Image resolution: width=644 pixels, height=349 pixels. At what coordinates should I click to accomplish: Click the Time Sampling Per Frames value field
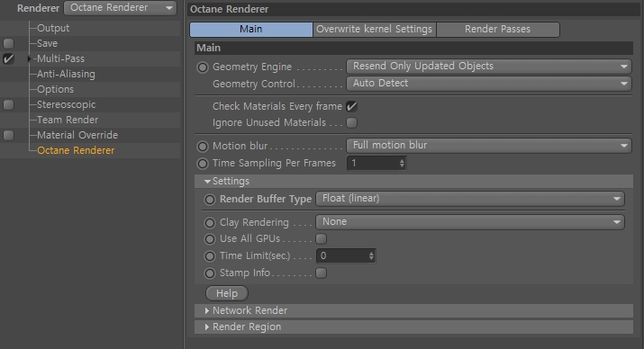coord(373,163)
